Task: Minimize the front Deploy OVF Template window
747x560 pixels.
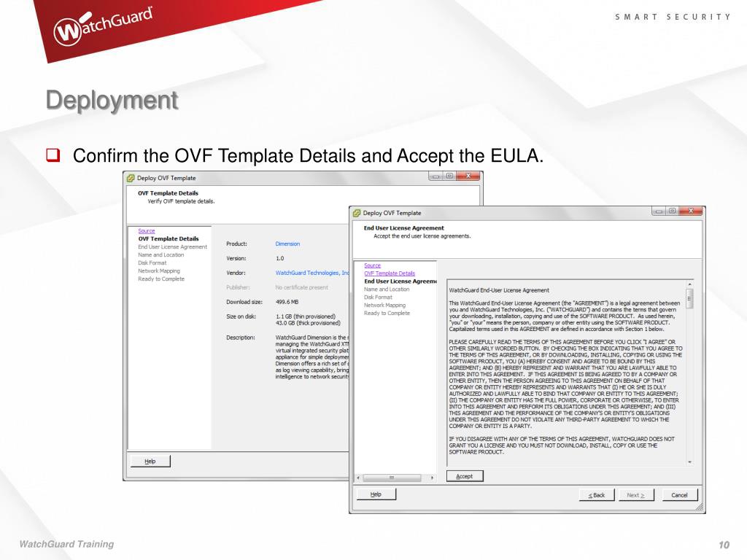Action: pos(659,211)
